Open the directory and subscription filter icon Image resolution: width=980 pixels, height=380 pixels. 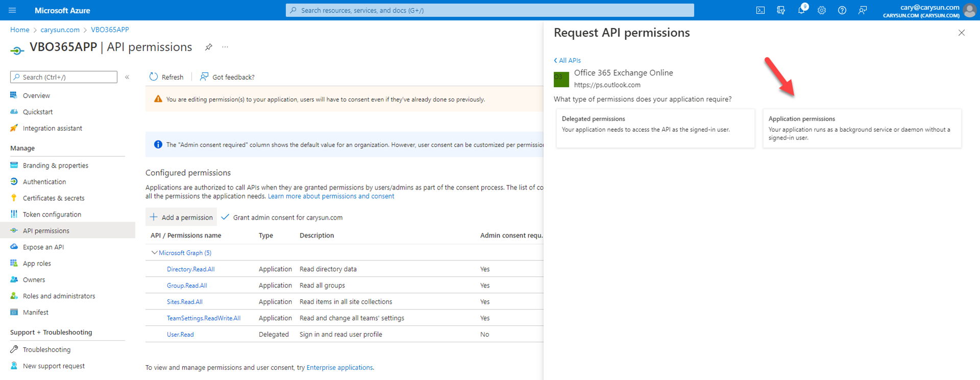click(x=781, y=10)
